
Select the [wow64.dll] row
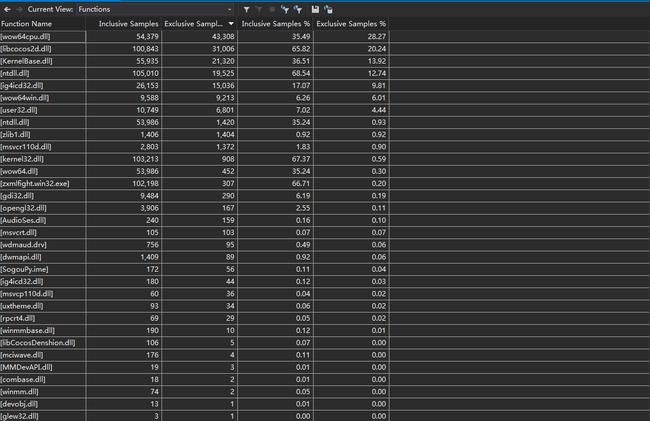click(194, 171)
